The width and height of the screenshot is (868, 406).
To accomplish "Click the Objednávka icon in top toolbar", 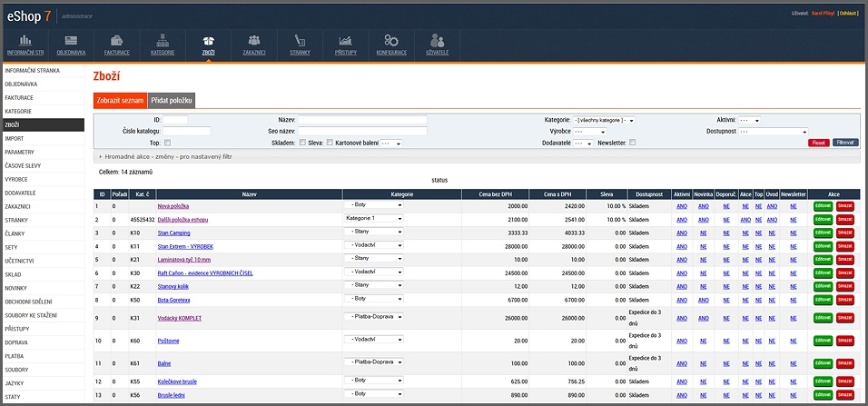I will [x=71, y=42].
